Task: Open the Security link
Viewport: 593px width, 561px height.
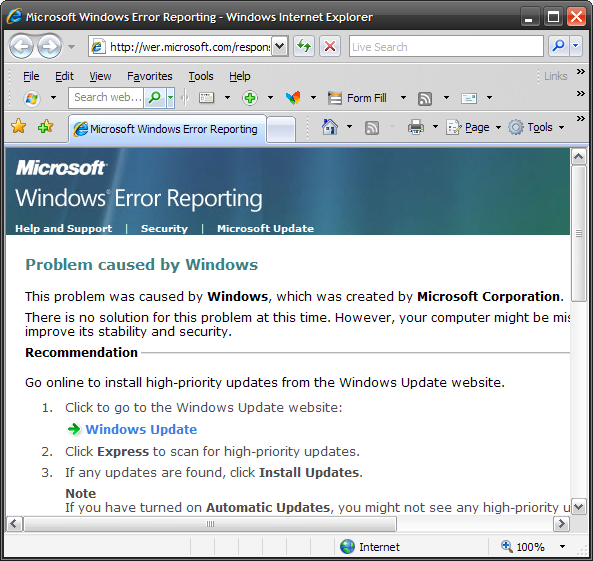Action: click(x=164, y=228)
